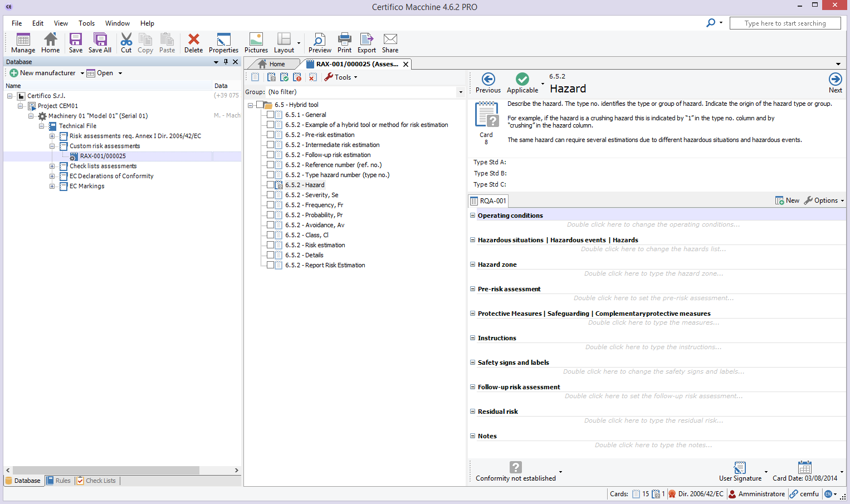Select 6.5.2 - Report Risk Estimation item
Screen dimensions: 850x504
[x=325, y=265]
